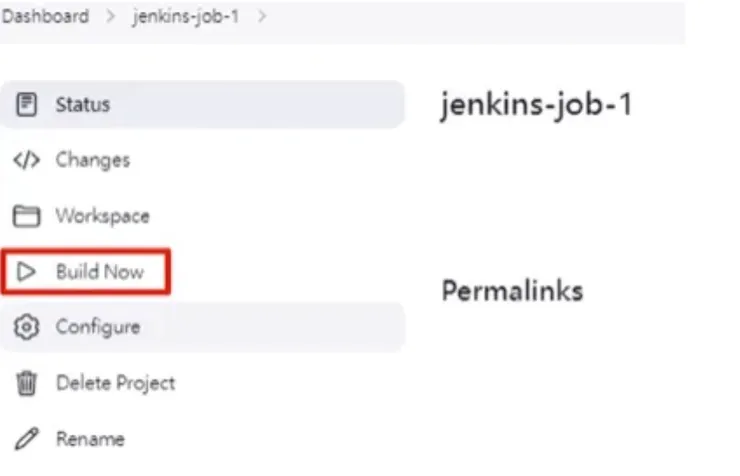Click the Permalinks section heading

click(x=512, y=291)
